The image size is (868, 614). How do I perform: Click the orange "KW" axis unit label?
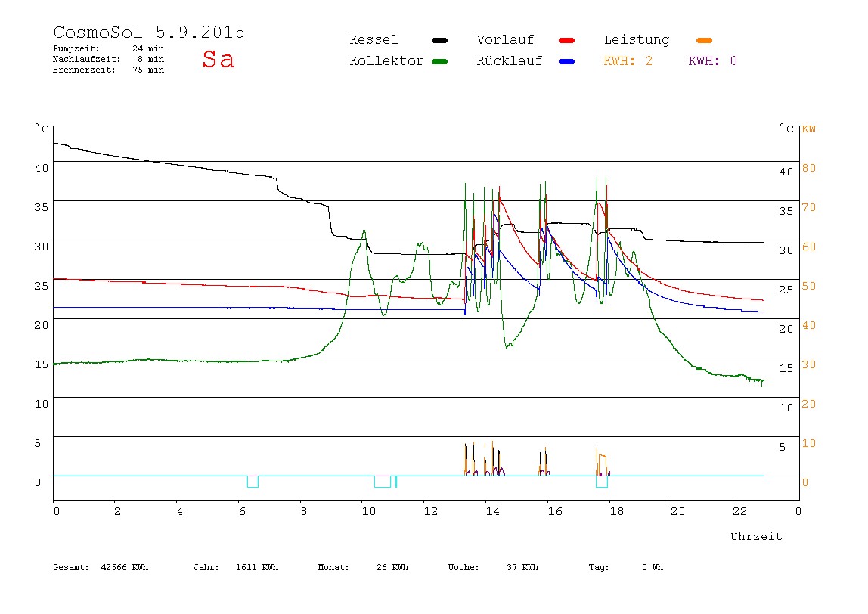coord(809,129)
